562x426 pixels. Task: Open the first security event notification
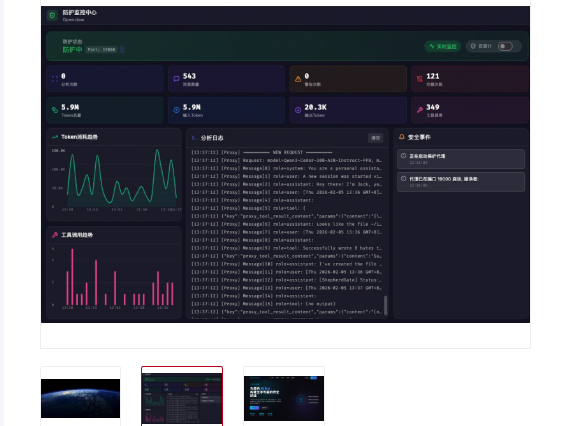coord(461,159)
